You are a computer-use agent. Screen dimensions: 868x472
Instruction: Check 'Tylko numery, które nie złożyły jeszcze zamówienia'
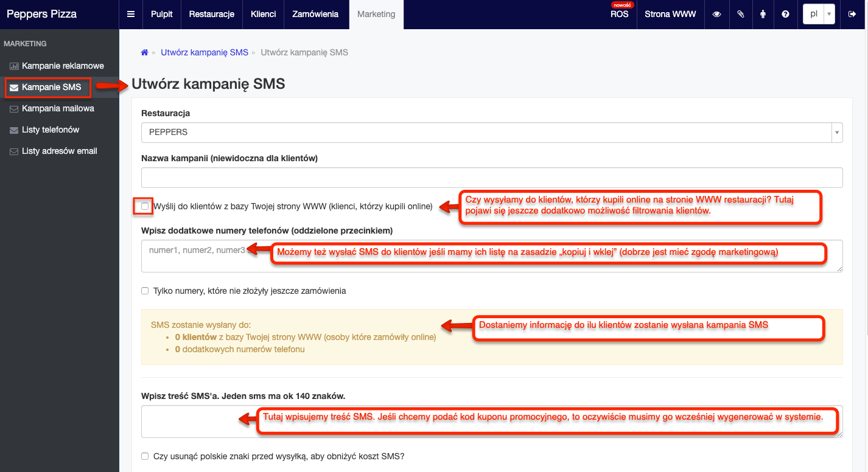(x=145, y=291)
